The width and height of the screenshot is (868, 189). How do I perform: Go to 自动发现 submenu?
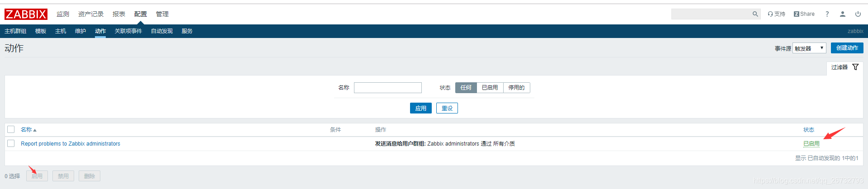(162, 31)
